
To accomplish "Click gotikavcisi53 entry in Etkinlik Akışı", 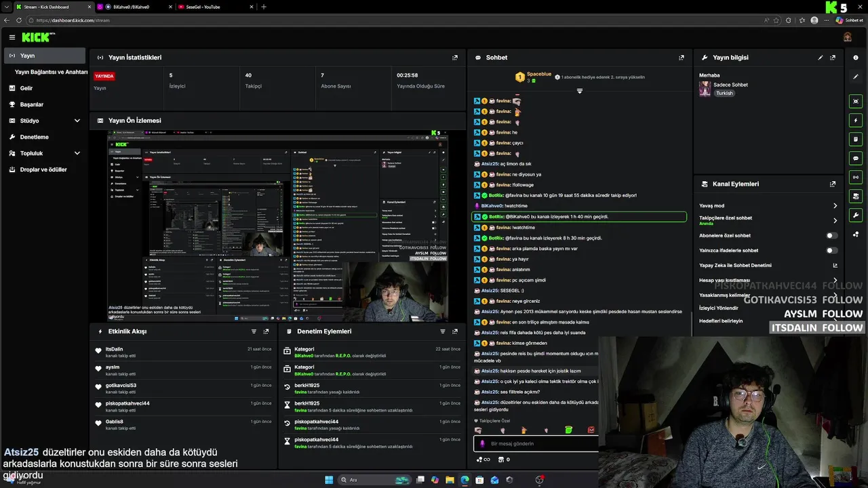I will pyautogui.click(x=184, y=388).
